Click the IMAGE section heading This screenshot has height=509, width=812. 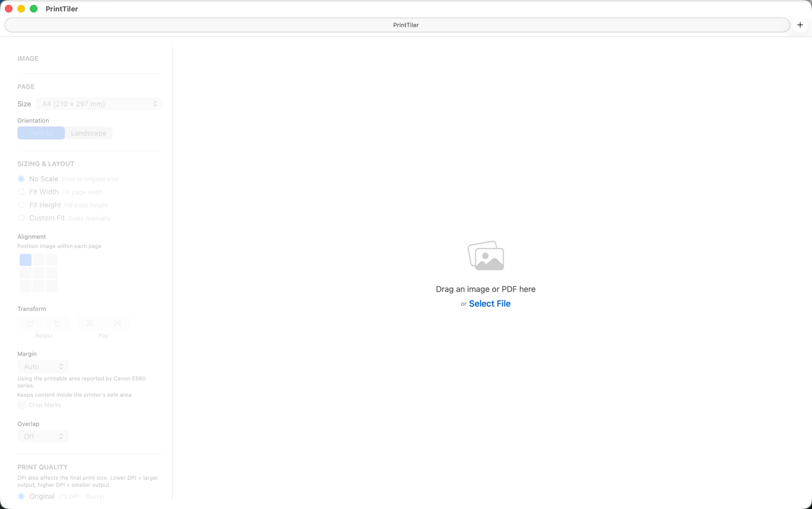click(x=28, y=59)
